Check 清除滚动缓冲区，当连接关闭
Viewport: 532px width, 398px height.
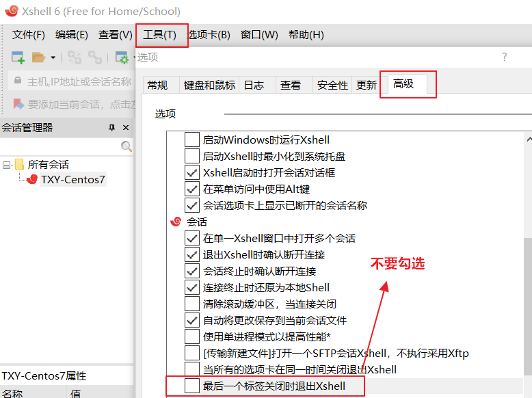pyautogui.click(x=191, y=304)
